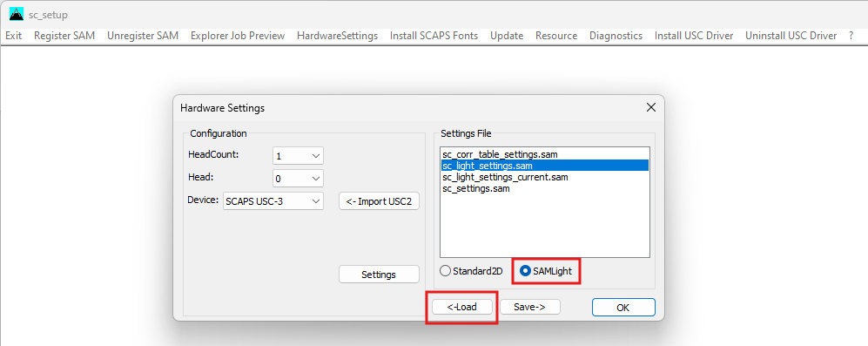868x346 pixels.
Task: Click the Save-> button
Action: click(530, 307)
